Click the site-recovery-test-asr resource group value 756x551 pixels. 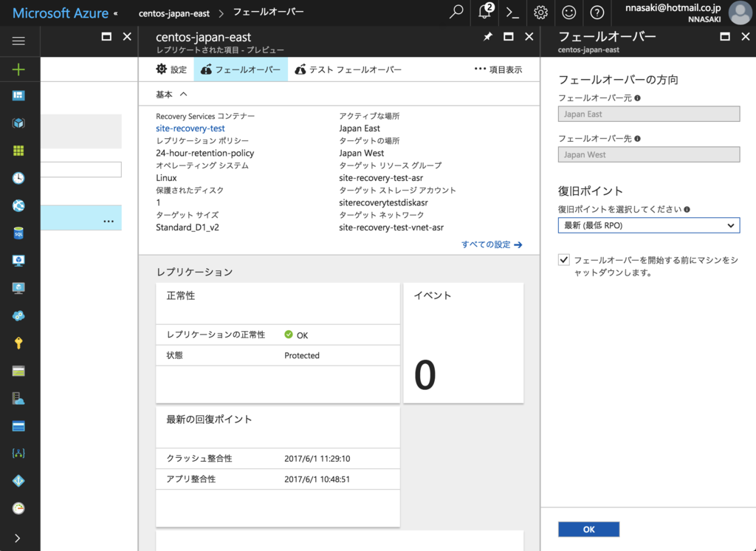point(381,178)
